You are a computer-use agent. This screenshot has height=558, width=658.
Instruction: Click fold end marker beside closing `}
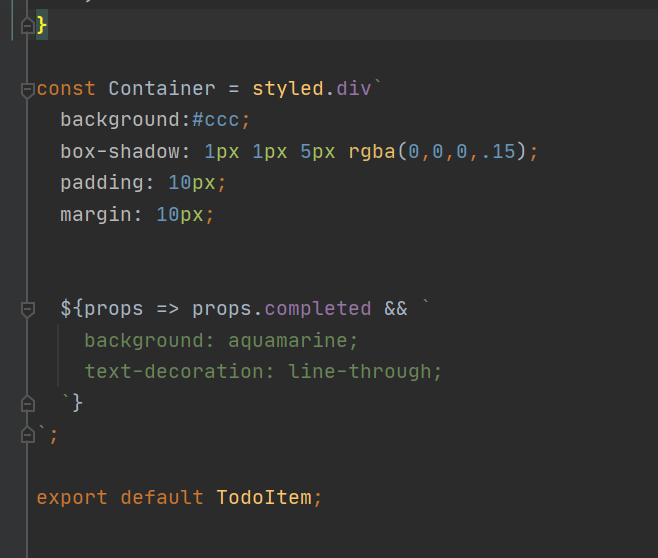pyautogui.click(x=27, y=403)
